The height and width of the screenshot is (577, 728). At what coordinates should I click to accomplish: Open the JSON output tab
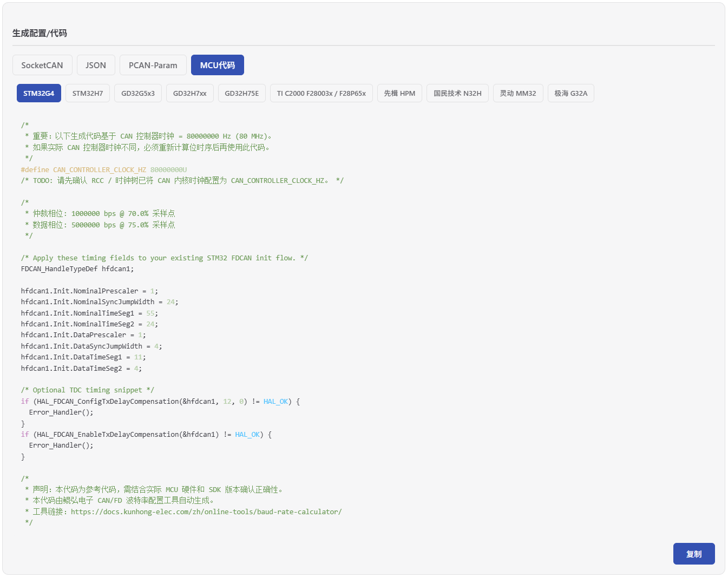point(96,65)
